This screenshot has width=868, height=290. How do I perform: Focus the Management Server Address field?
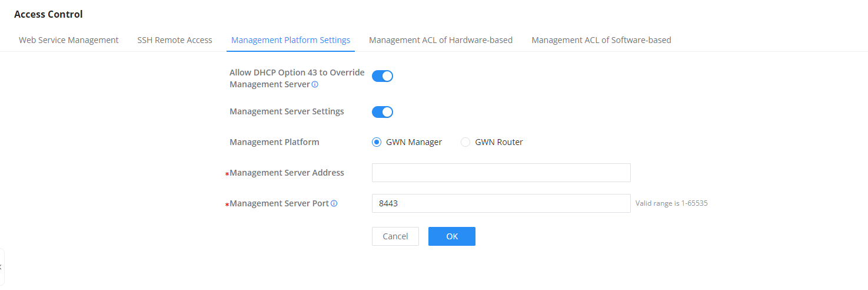[501, 173]
